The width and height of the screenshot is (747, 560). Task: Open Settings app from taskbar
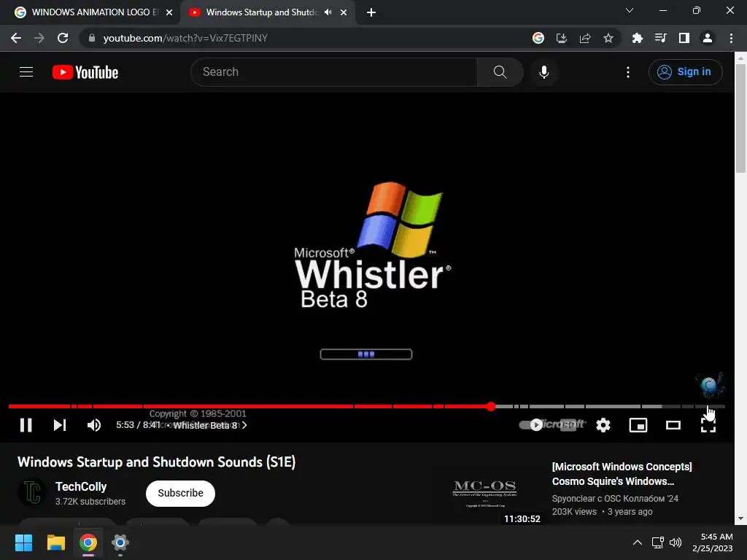click(120, 542)
